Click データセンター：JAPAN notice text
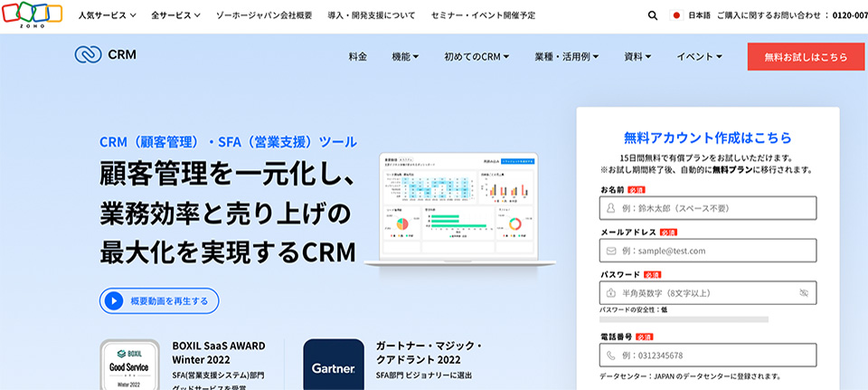Screen dimensions: 868x390 pyautogui.click(x=690, y=376)
